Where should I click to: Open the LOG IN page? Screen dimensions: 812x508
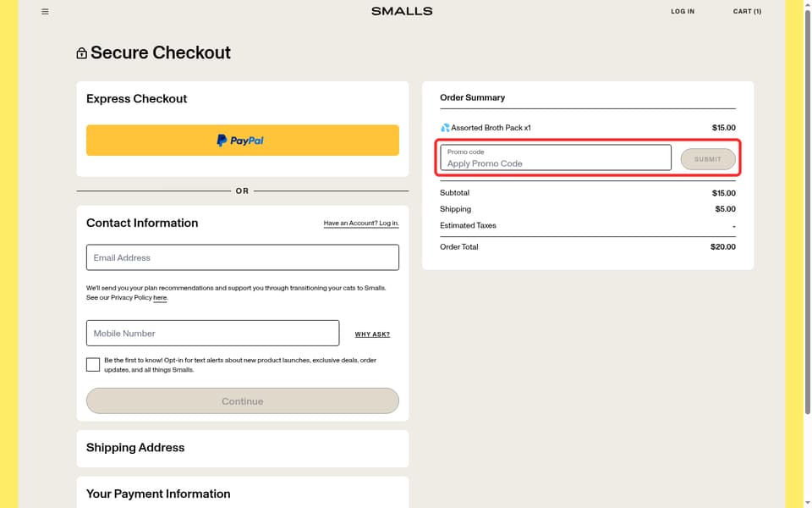683,11
